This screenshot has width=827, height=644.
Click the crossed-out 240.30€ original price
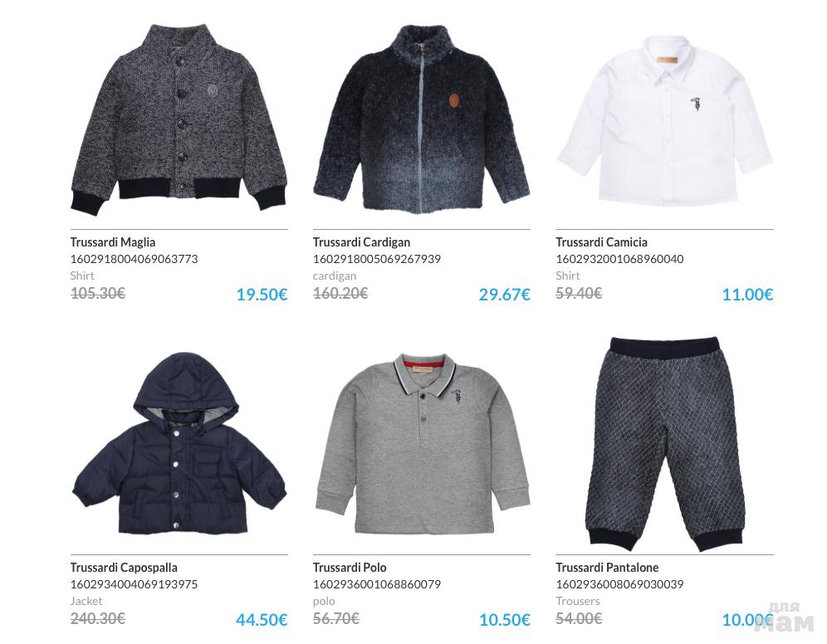(x=98, y=618)
